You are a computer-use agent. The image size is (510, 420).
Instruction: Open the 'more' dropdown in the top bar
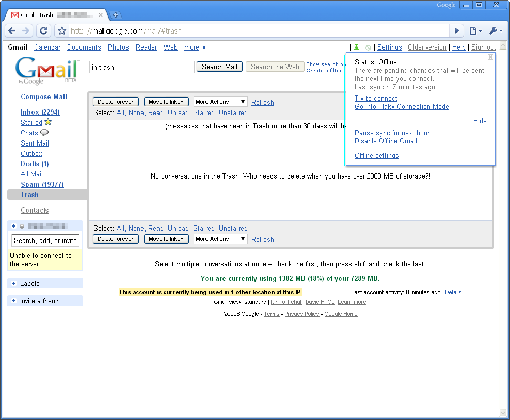(195, 47)
